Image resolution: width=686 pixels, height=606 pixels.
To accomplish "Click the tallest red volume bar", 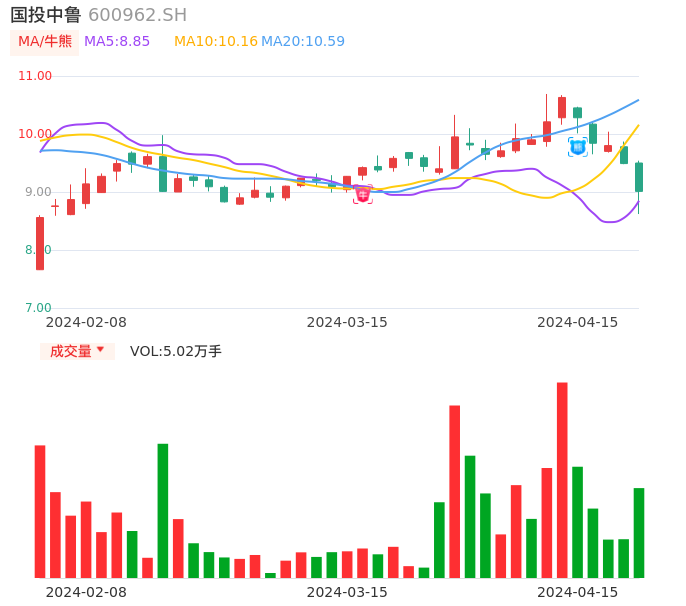I will 562,480.
